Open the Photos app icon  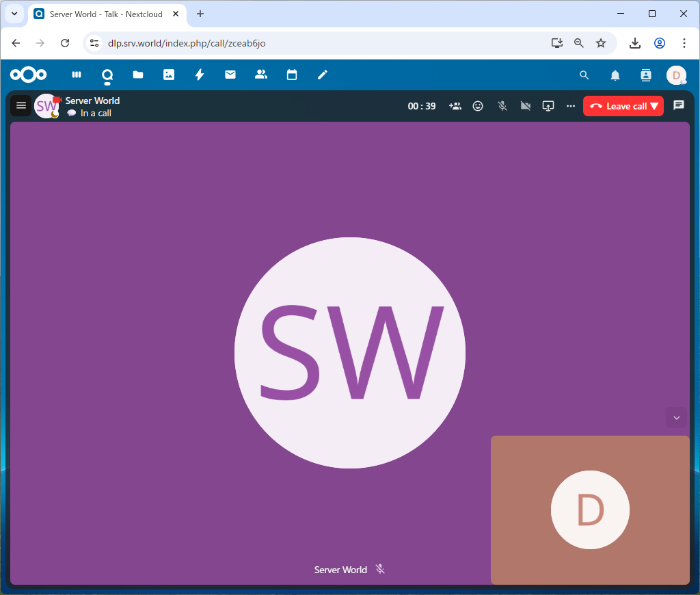pyautogui.click(x=169, y=75)
